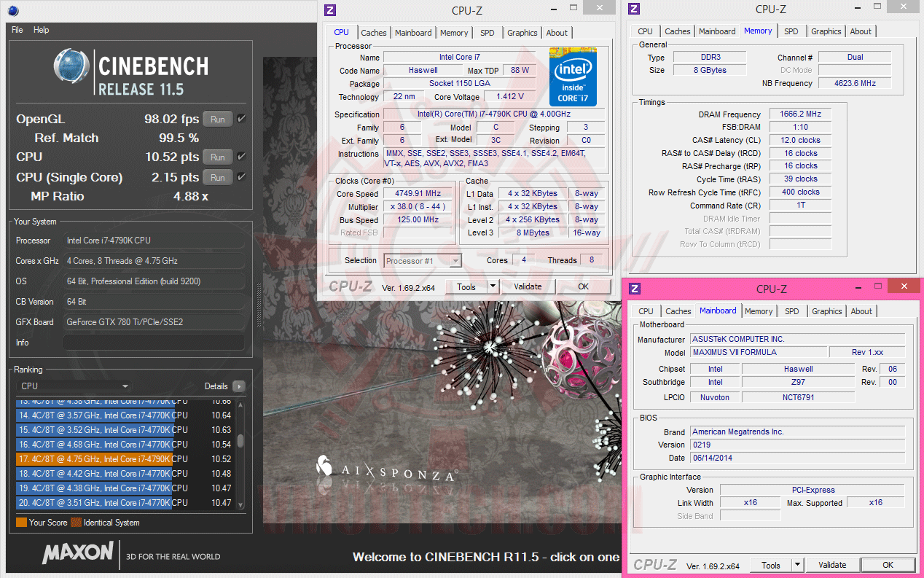Switch to Graphics tab in CPU window
This screenshot has height=578, width=924.
click(x=522, y=33)
